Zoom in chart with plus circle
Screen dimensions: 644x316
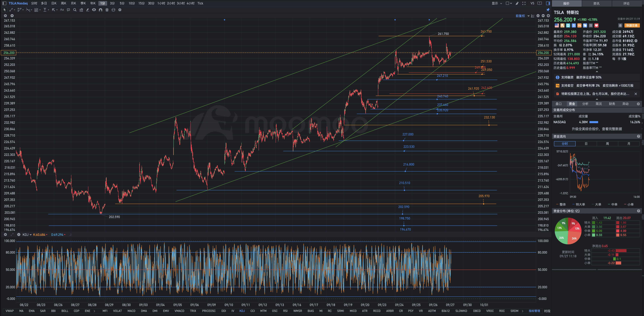click(x=548, y=16)
